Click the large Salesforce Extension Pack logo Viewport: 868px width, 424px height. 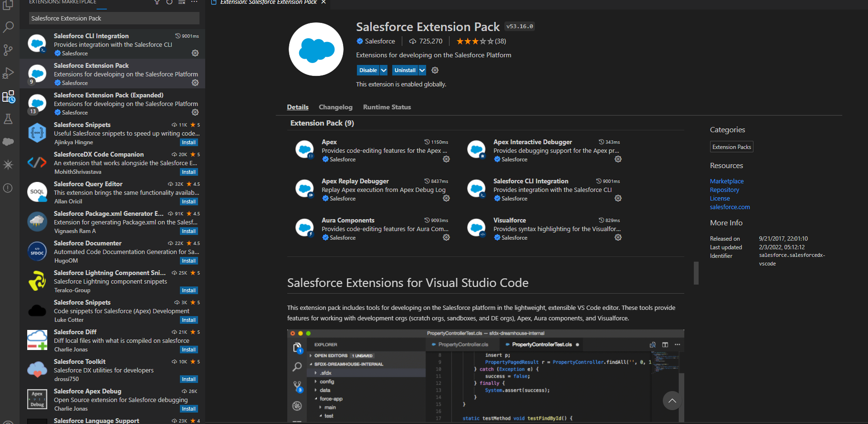(x=316, y=49)
